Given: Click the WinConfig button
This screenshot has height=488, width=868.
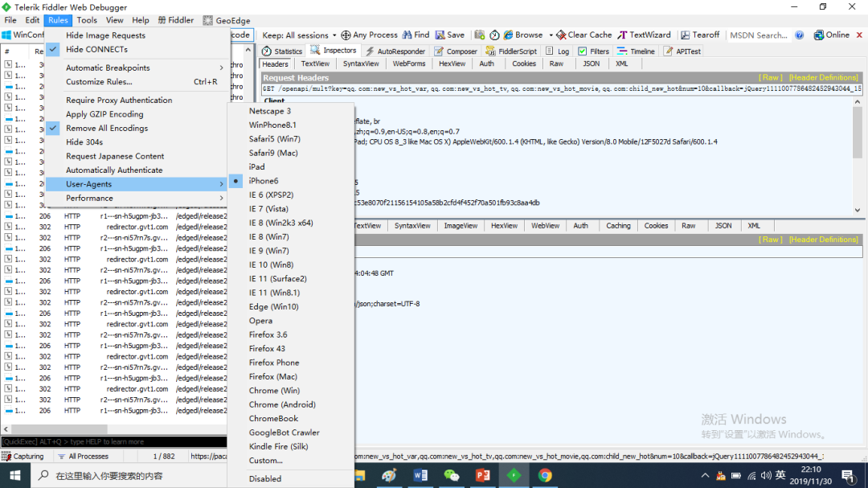Looking at the screenshot, I should [x=23, y=35].
